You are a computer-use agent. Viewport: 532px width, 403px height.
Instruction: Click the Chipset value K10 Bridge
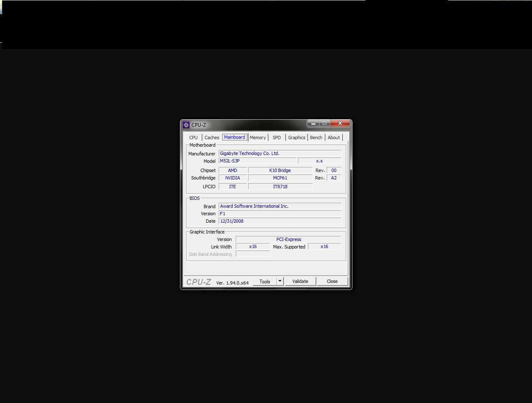click(x=280, y=170)
